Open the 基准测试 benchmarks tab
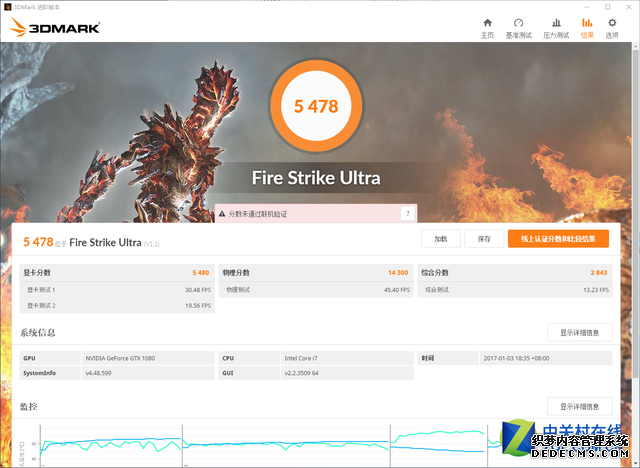 click(518, 29)
